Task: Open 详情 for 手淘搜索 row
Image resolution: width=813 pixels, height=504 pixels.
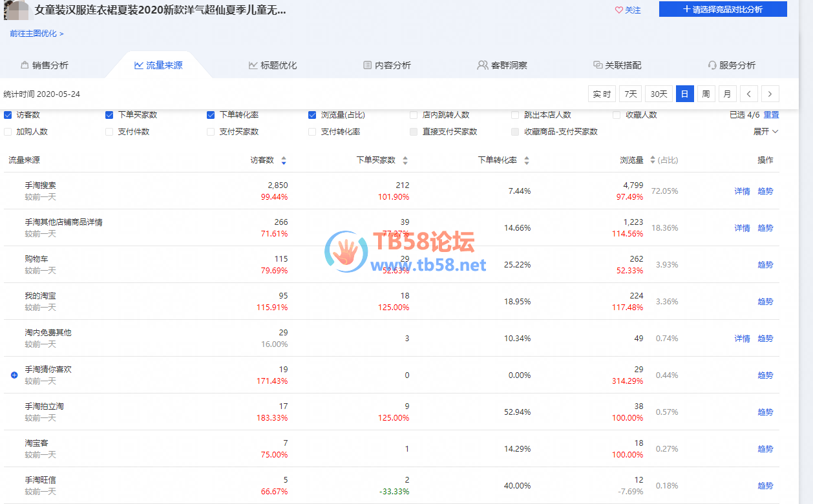Action: click(x=742, y=191)
